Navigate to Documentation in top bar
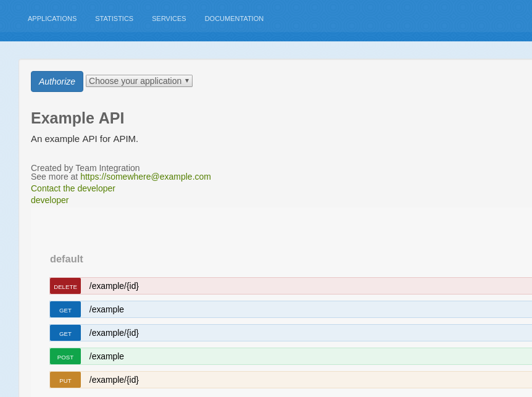Viewport: 532px width, 397px height. [x=234, y=19]
